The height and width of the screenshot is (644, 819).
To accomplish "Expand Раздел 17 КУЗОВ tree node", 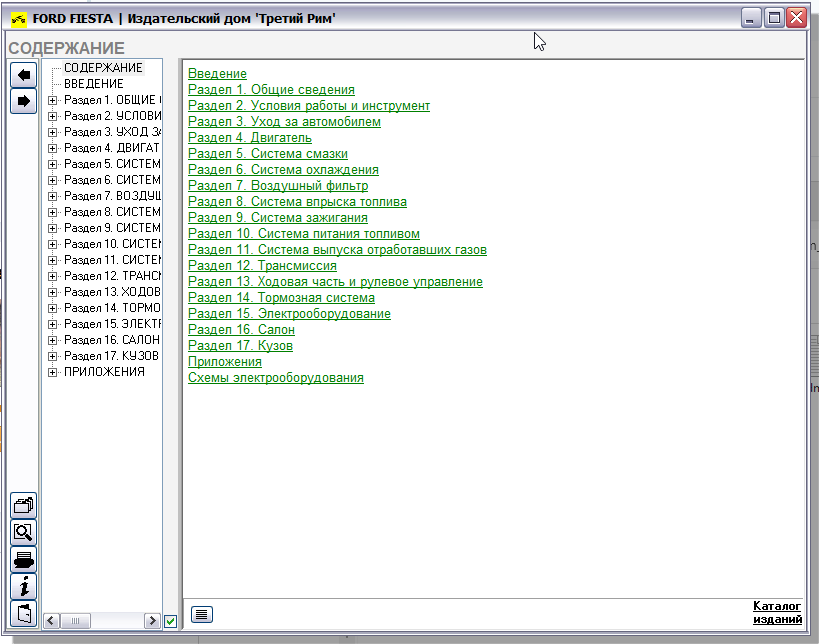I will tap(52, 356).
